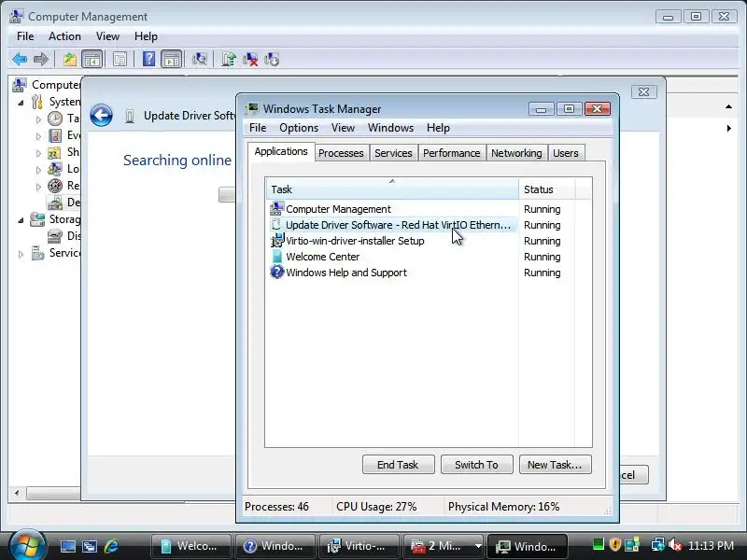Select Welcome Center task row
747x560 pixels.
(x=391, y=258)
